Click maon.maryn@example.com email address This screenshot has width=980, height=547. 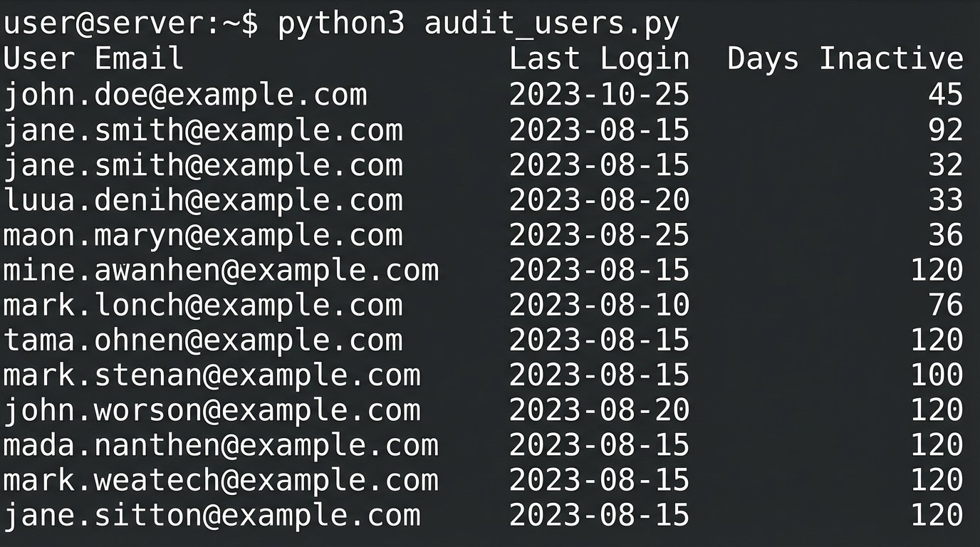(x=203, y=235)
